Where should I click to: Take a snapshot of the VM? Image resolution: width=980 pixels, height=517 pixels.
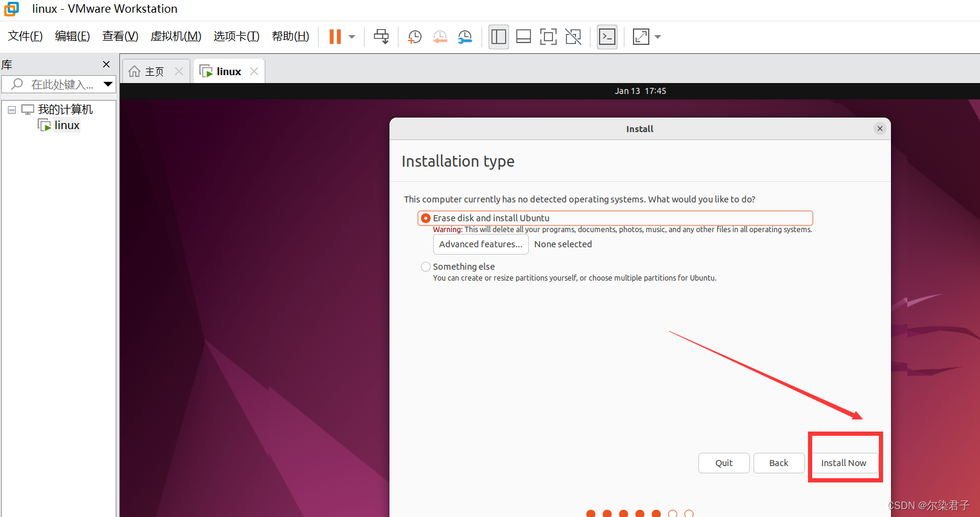(x=415, y=37)
